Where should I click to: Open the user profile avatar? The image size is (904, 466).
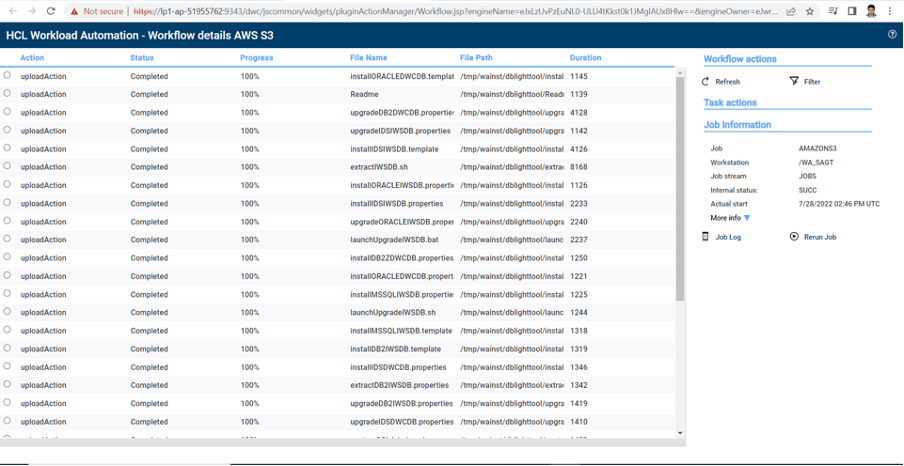871,11
